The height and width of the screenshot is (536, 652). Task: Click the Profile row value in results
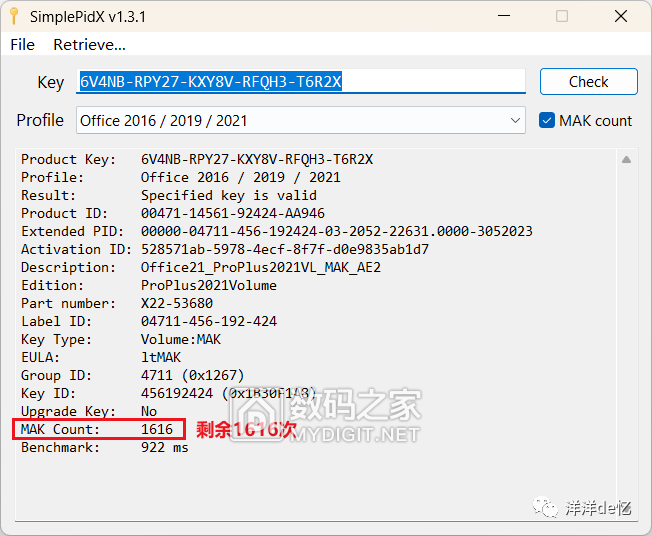click(241, 178)
